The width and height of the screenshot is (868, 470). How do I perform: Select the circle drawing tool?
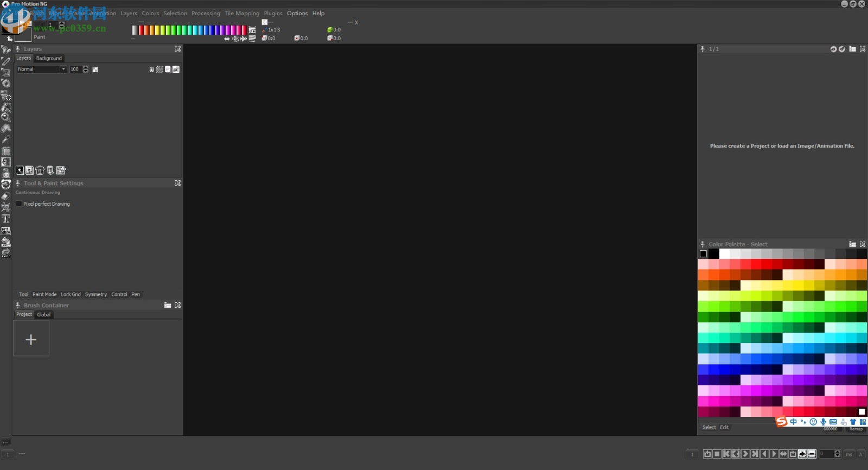[6, 83]
